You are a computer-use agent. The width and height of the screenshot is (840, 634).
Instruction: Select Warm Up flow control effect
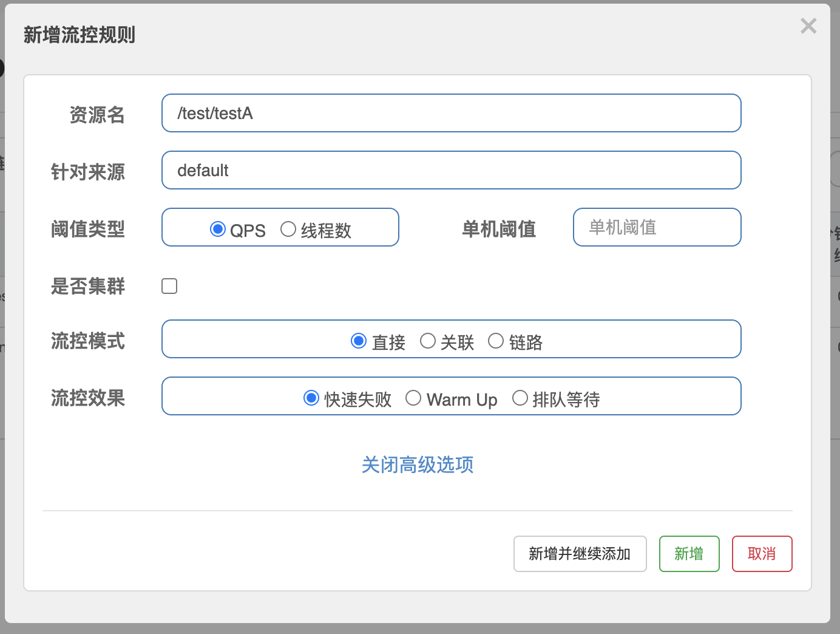click(413, 398)
